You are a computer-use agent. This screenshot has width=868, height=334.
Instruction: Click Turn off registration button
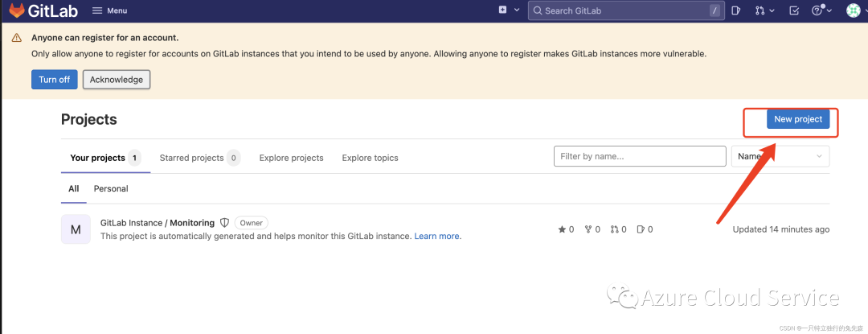[x=55, y=79]
